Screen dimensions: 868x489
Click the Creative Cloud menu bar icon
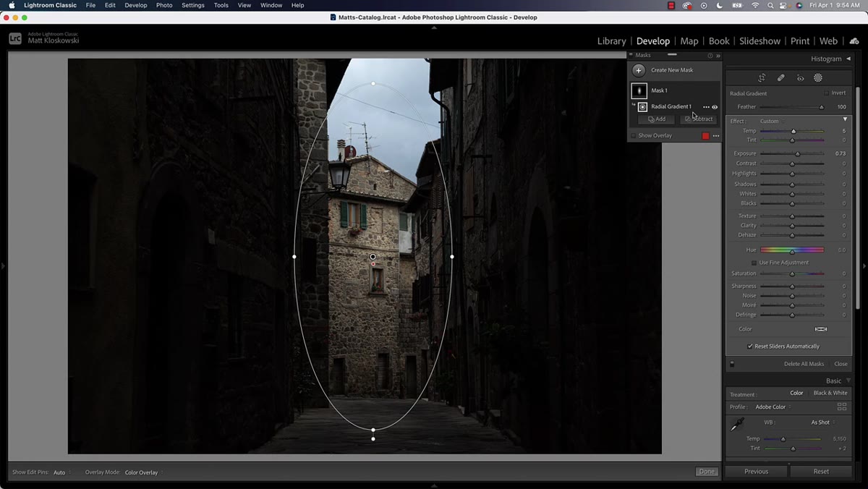[687, 5]
